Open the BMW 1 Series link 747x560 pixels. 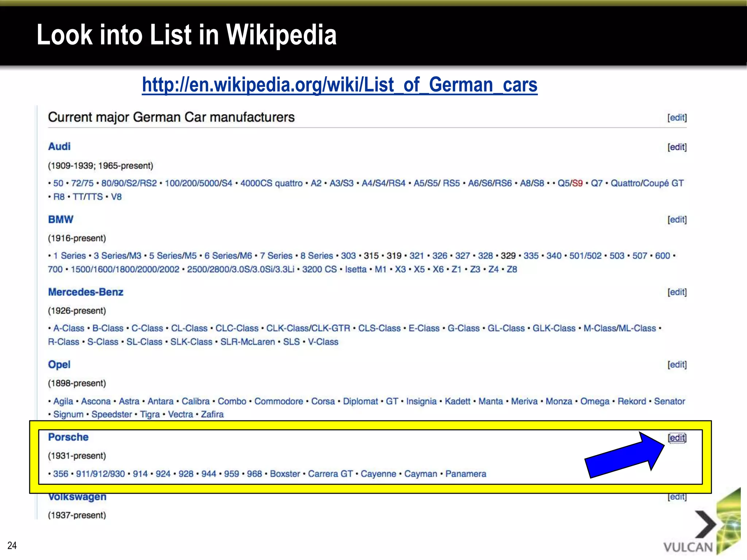[x=69, y=256]
